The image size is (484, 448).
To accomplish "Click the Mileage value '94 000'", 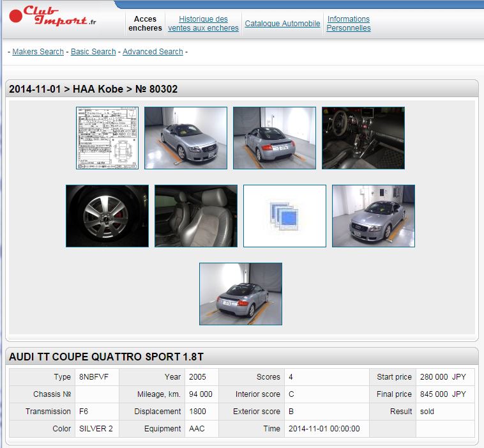I will 200,394.
